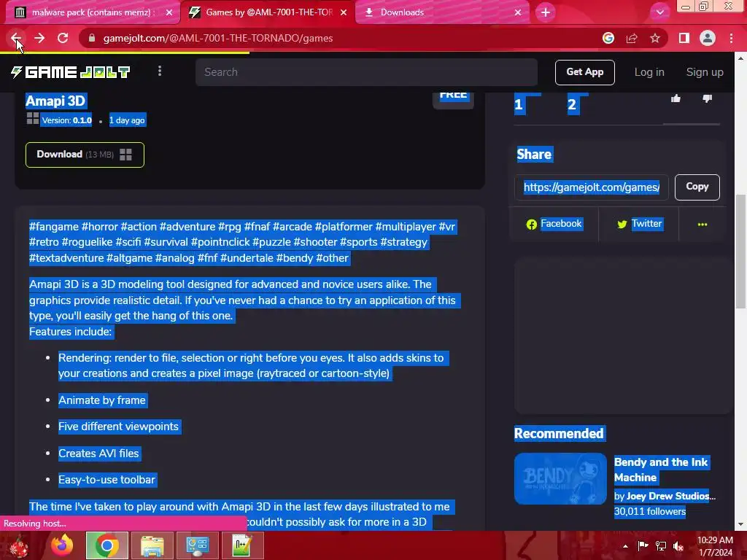Open the Game Jolt three-dot menu
Screen dimensions: 747x560
pos(160,71)
